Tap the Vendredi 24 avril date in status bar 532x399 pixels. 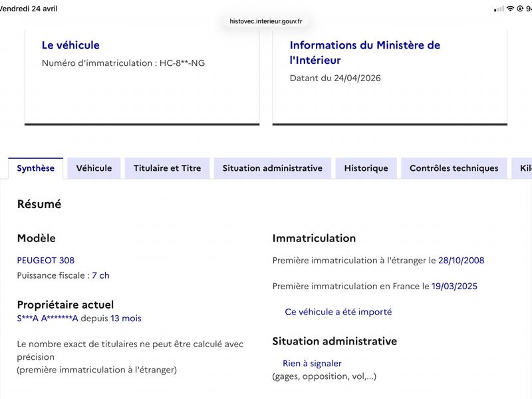pos(29,9)
